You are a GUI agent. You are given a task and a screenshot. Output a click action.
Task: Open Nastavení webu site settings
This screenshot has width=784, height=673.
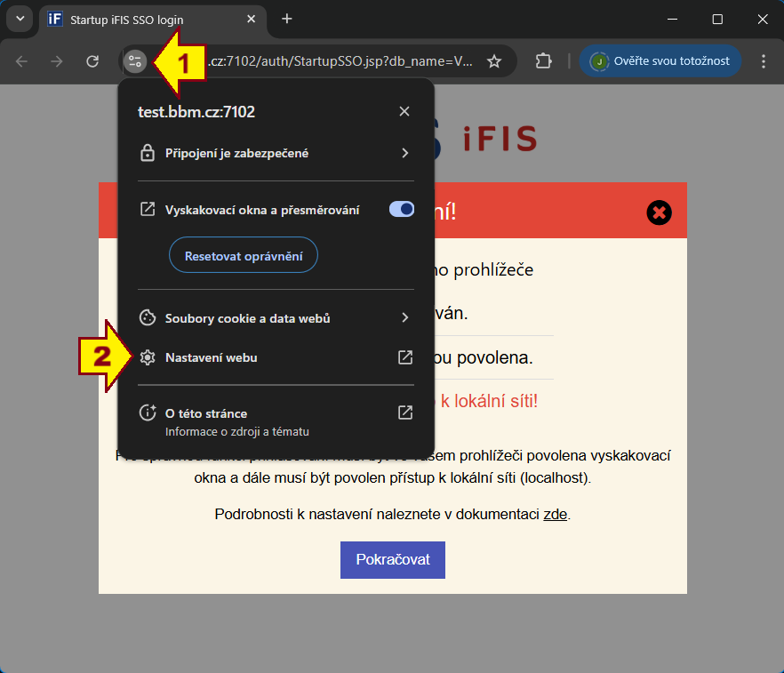[276, 357]
